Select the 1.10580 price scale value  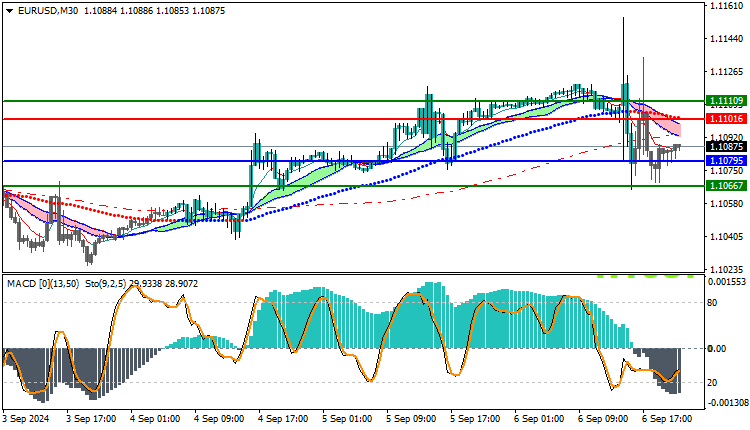pos(727,204)
